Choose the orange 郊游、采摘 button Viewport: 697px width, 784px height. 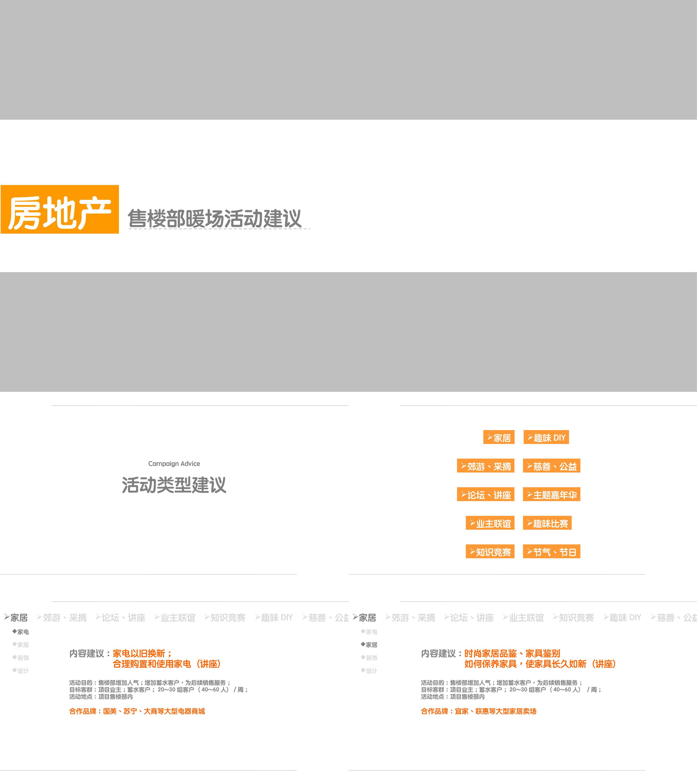(x=486, y=466)
